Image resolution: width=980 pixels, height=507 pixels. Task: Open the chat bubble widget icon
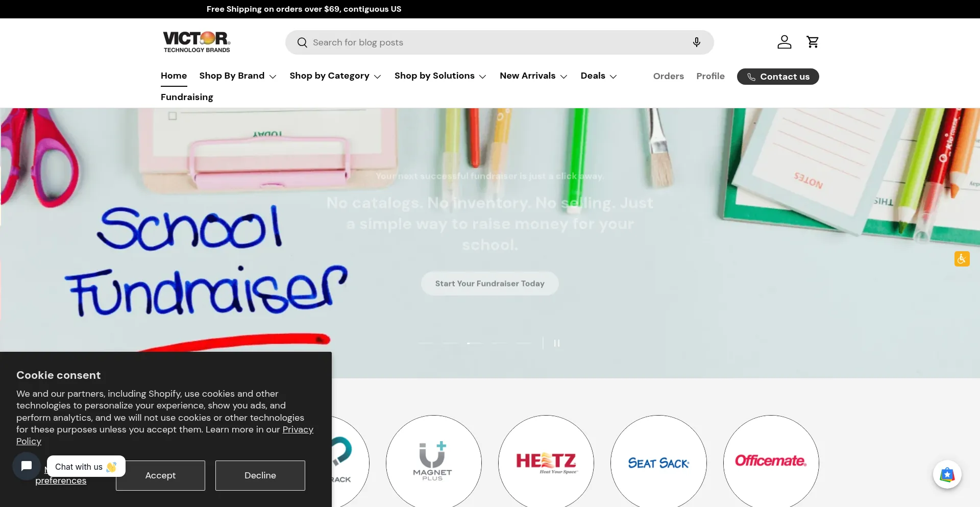(x=27, y=466)
